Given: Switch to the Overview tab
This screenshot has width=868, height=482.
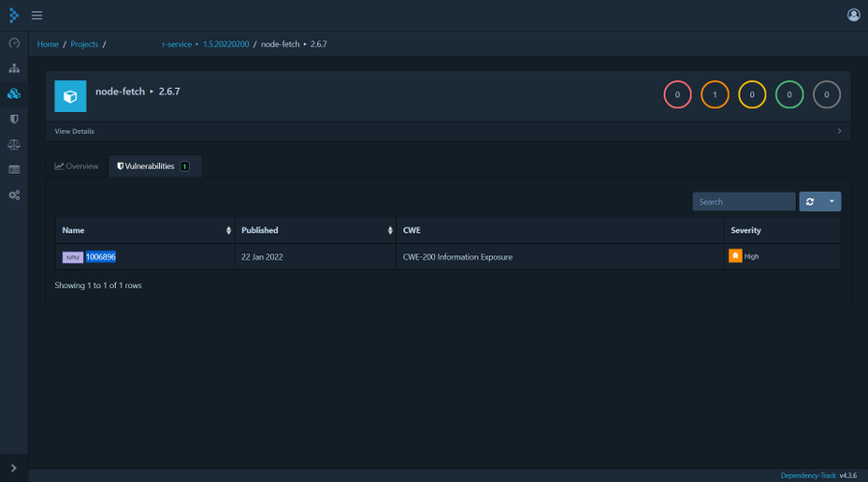Looking at the screenshot, I should click(76, 166).
